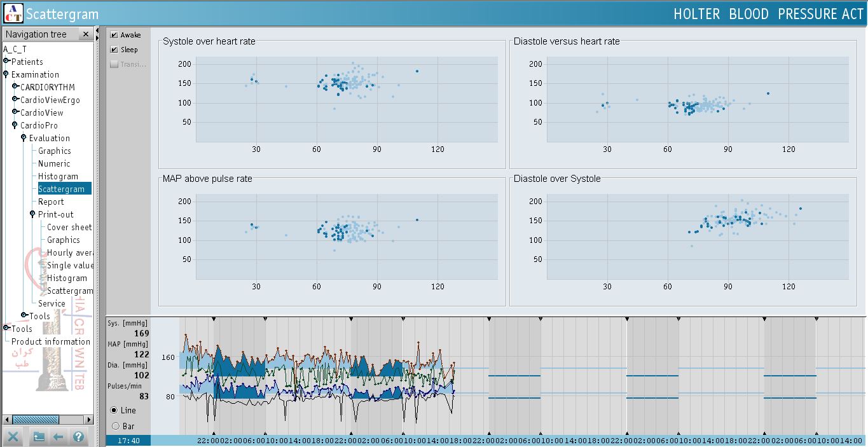This screenshot has height=447, width=868.
Task: Uncheck the Awake checkbox
Action: (114, 35)
